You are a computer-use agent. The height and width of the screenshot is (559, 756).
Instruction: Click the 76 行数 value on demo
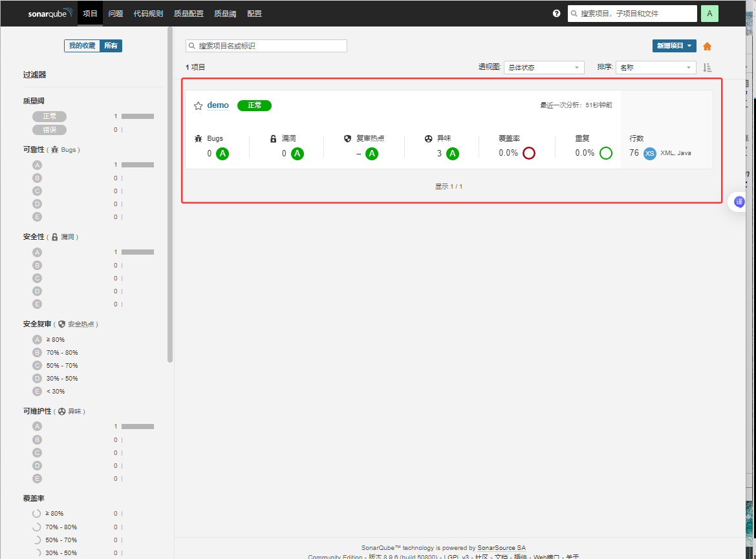634,153
